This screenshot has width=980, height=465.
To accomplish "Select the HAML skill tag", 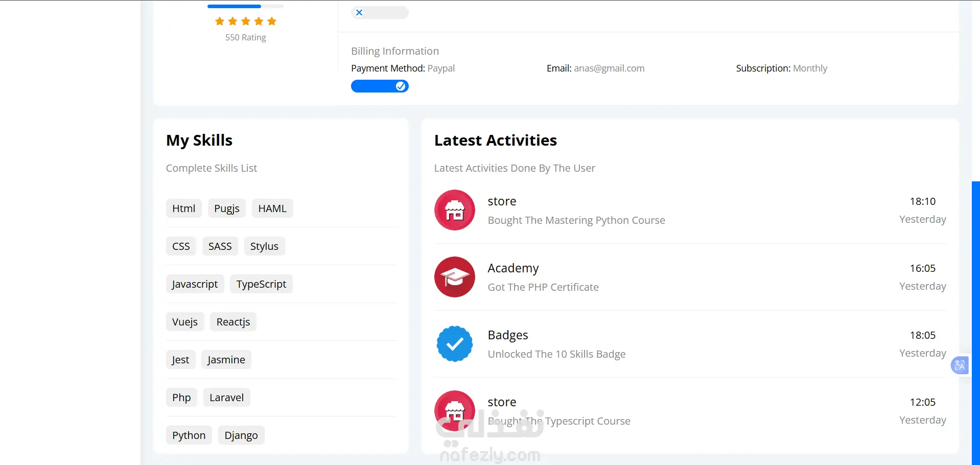I will click(x=272, y=208).
